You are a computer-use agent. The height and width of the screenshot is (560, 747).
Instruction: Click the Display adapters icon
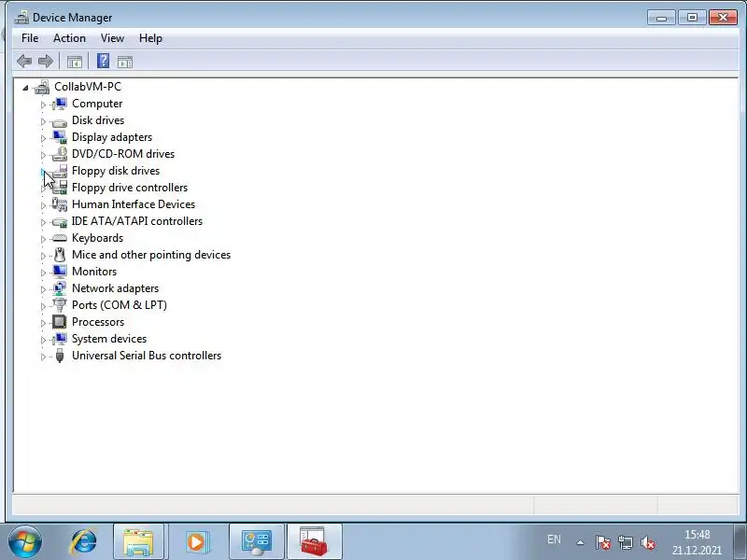[x=60, y=137]
